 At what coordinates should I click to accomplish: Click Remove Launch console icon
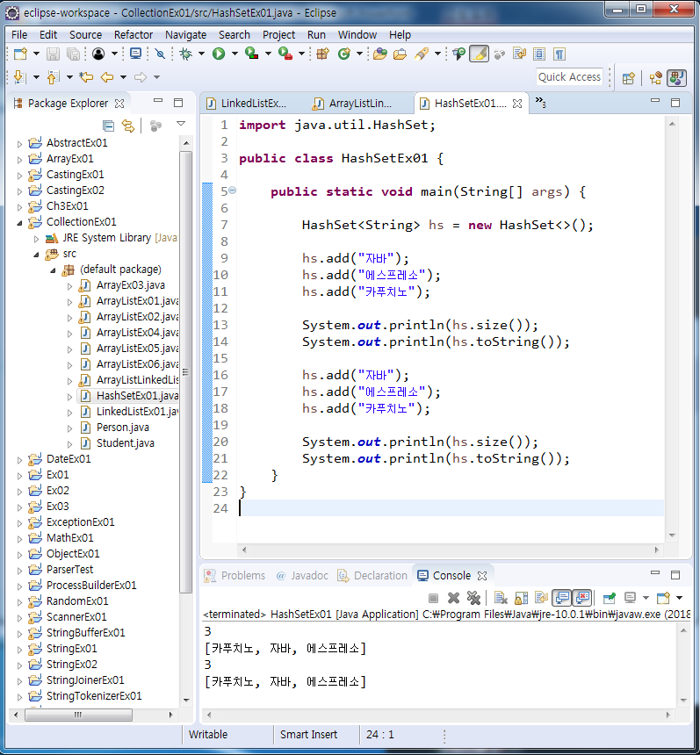(x=453, y=598)
